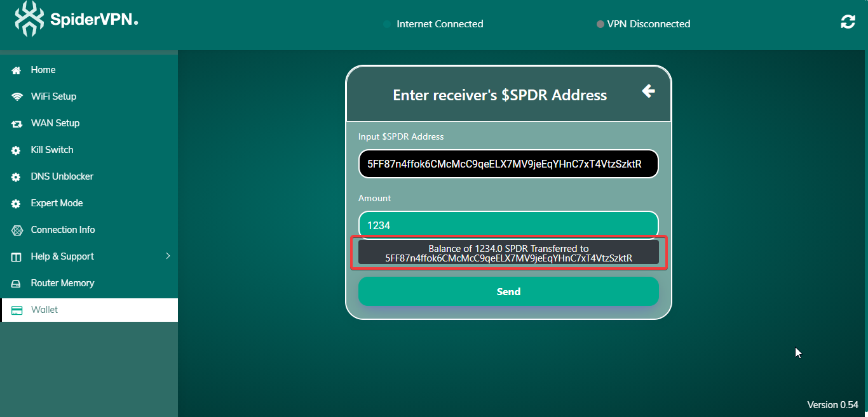Click the transfer confirmation message
868x417 pixels.
coord(508,253)
